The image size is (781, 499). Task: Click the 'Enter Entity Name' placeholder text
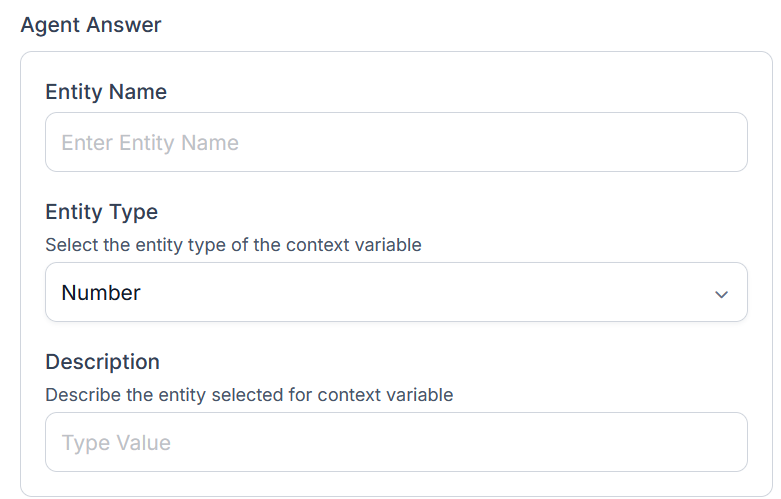coord(150,143)
